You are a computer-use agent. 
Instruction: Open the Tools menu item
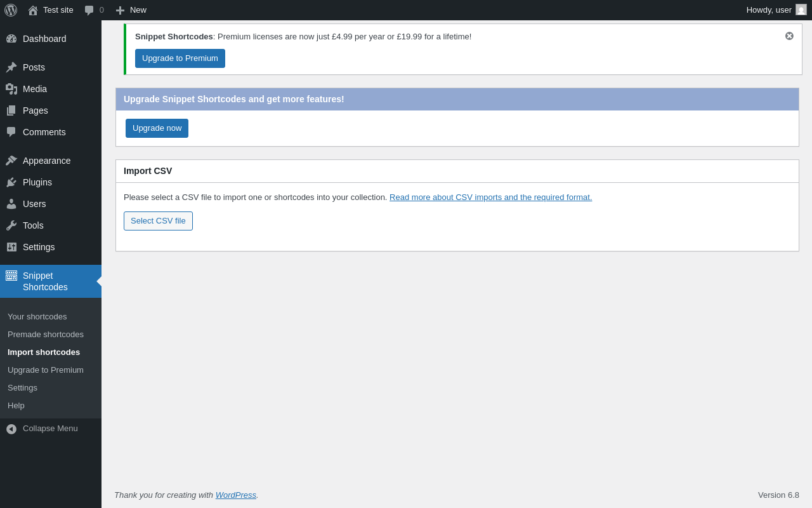click(x=51, y=225)
